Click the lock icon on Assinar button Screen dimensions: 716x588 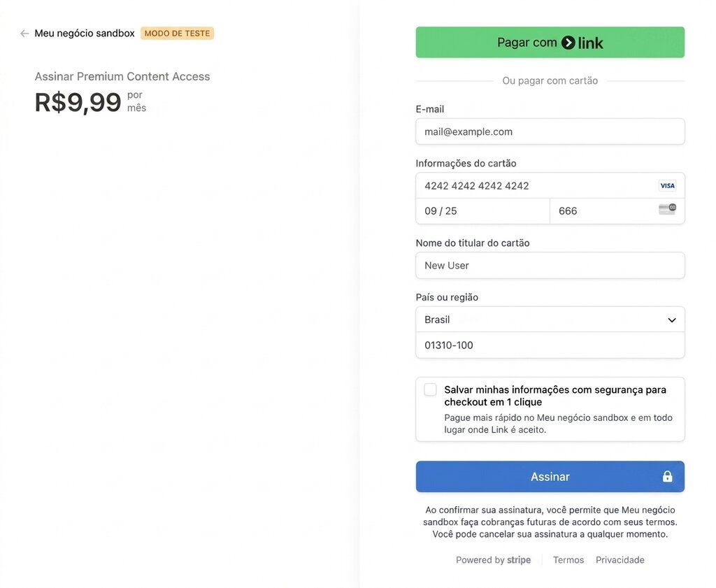click(x=667, y=477)
